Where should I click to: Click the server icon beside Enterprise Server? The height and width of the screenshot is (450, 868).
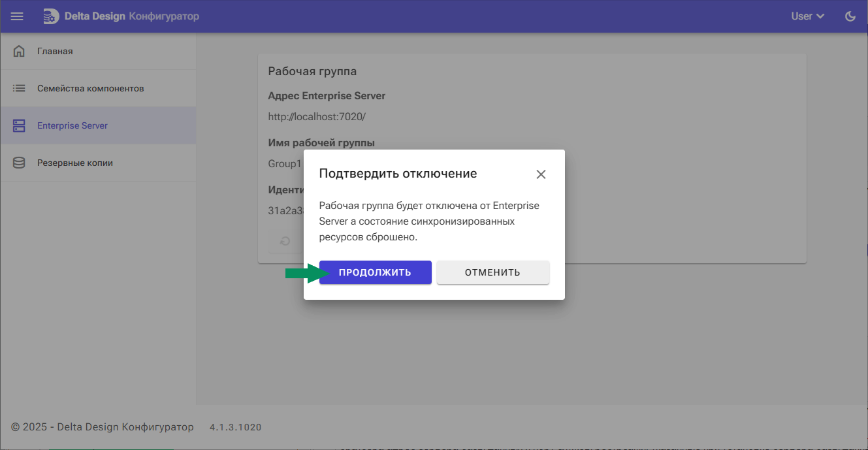[18, 125]
